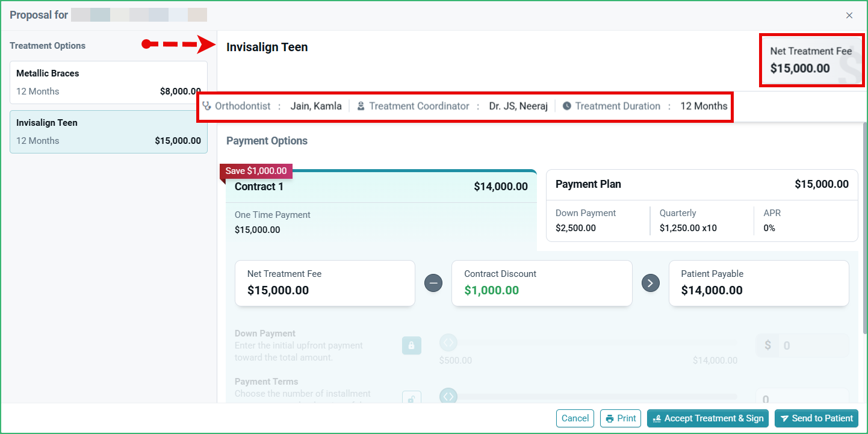This screenshot has height=434, width=868.
Task: Click the Treatment Duration value 12 Months
Action: pos(704,106)
